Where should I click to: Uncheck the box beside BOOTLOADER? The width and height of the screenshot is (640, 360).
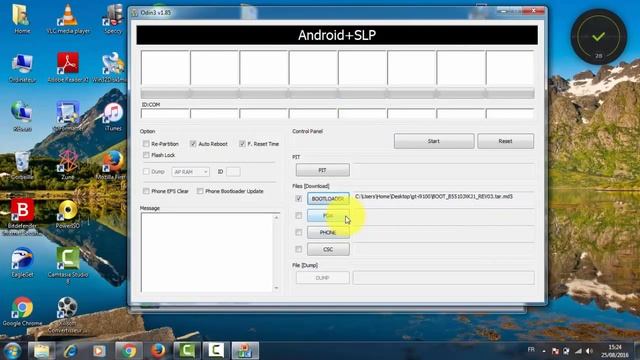click(299, 198)
